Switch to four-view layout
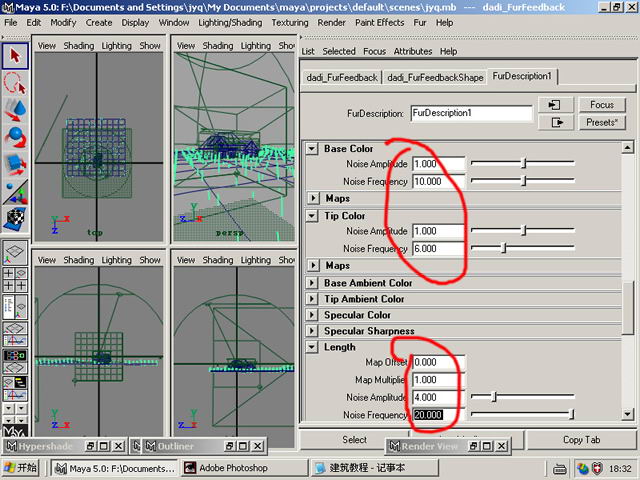Image resolution: width=640 pixels, height=480 pixels. click(x=15, y=280)
